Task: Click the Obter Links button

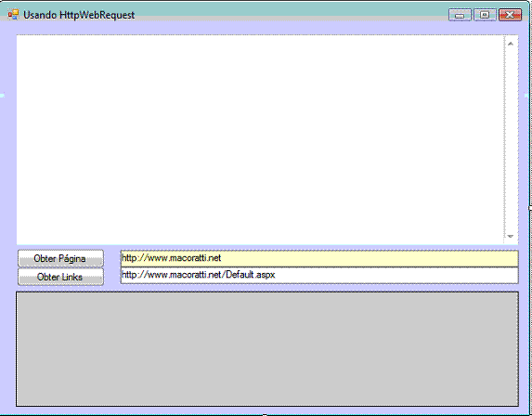Action: [x=60, y=277]
